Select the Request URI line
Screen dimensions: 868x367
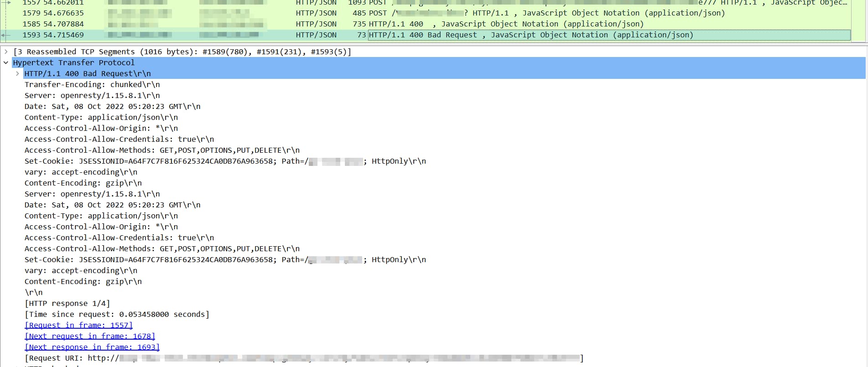coord(304,358)
